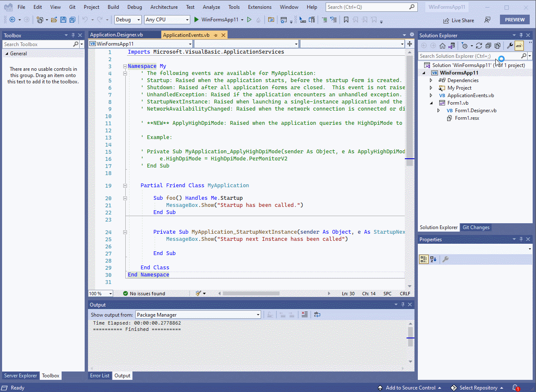The height and width of the screenshot is (392, 536).
Task: Clear all text in the Output window
Action: (x=305, y=314)
